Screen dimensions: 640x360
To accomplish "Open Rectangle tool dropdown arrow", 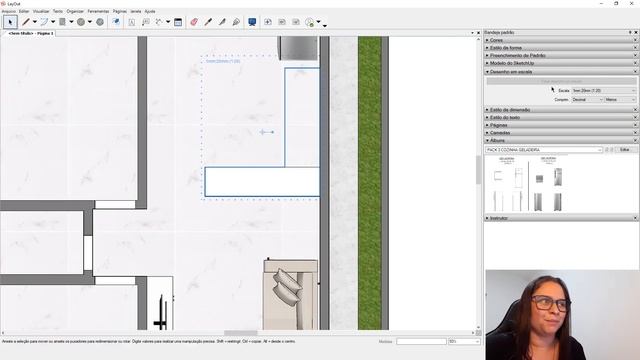I will click(x=71, y=22).
